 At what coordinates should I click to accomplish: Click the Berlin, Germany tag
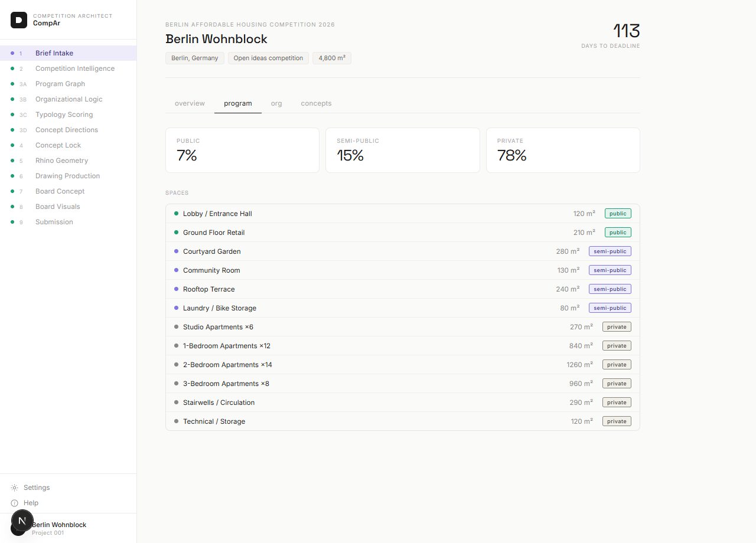click(x=195, y=58)
